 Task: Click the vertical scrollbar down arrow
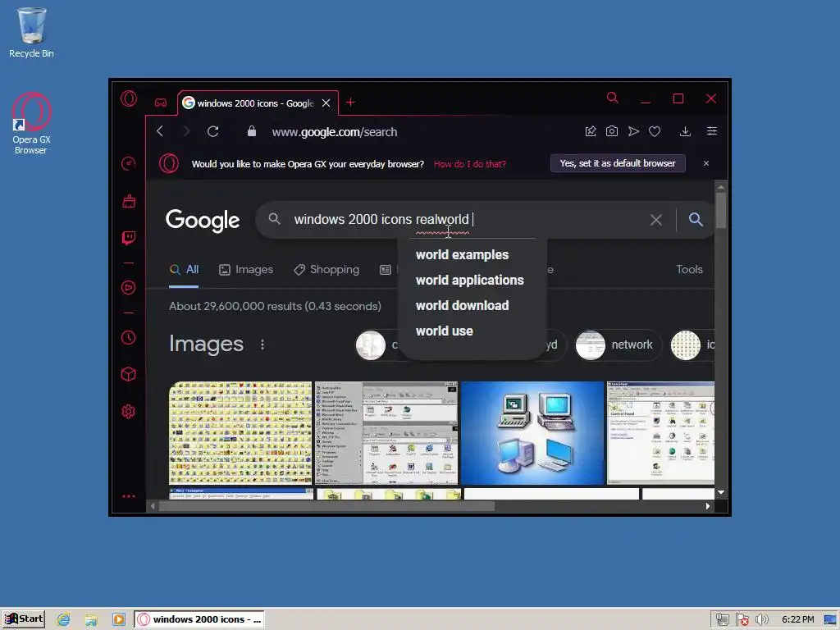721,492
